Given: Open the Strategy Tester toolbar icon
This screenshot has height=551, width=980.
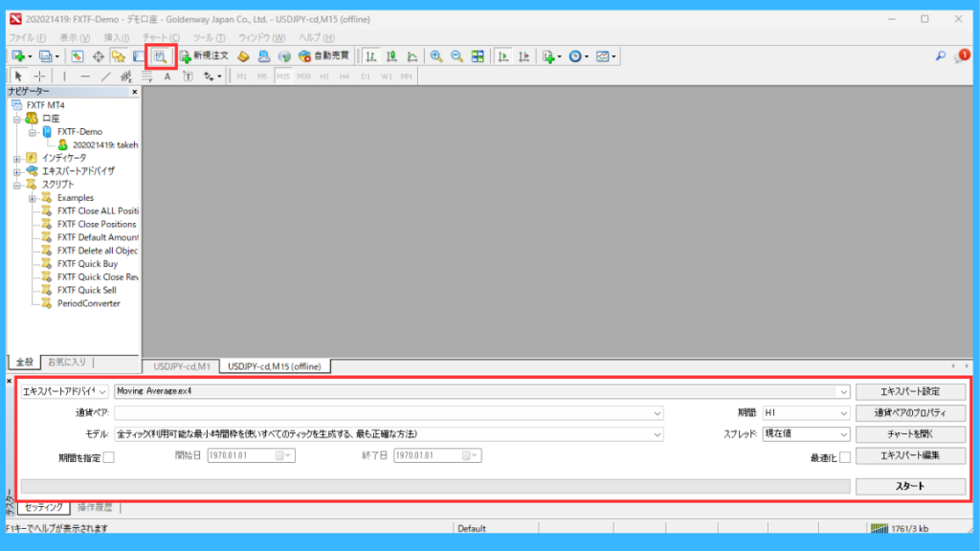Looking at the screenshot, I should pos(161,56).
